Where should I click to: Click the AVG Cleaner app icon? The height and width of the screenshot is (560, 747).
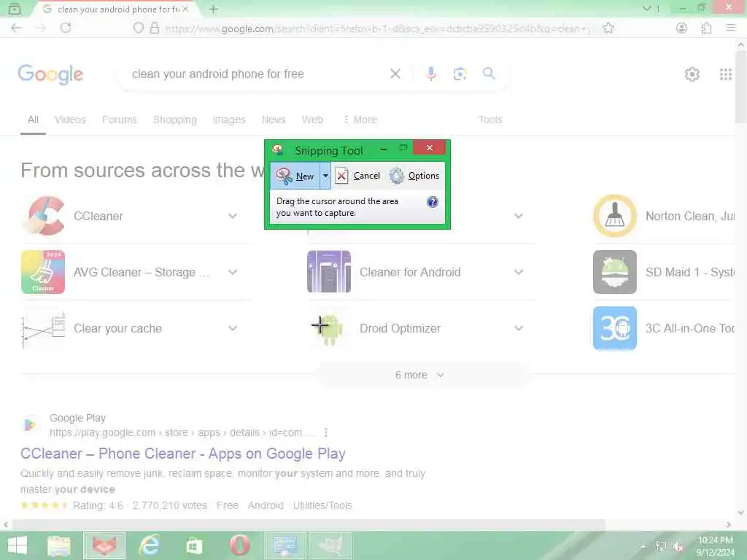tap(43, 272)
